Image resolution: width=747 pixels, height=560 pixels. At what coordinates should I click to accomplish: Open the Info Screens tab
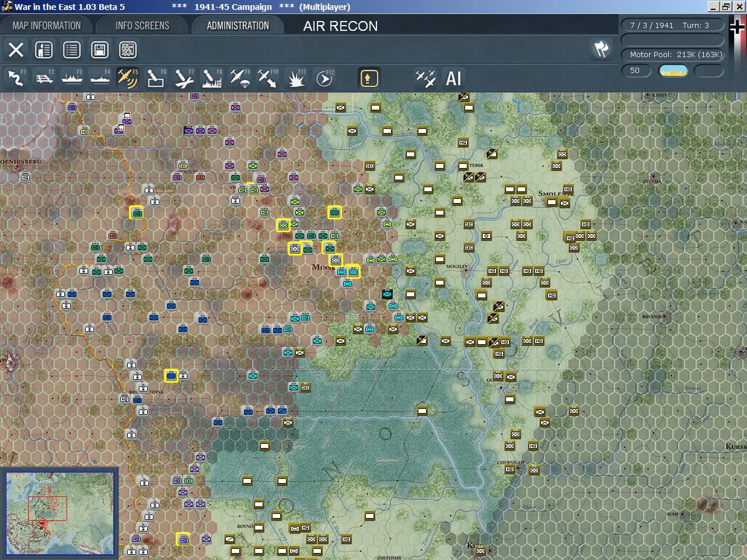[x=142, y=26]
